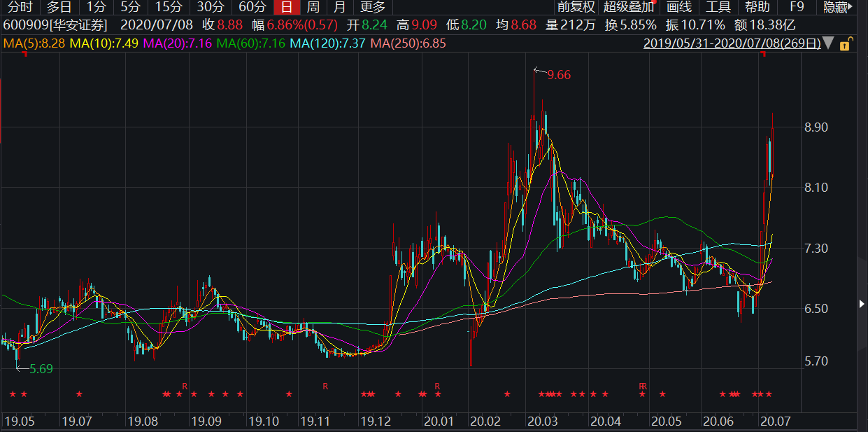The height and width of the screenshot is (432, 868).
Task: Open the 前复权 price adjustment dropdown
Action: [x=576, y=8]
